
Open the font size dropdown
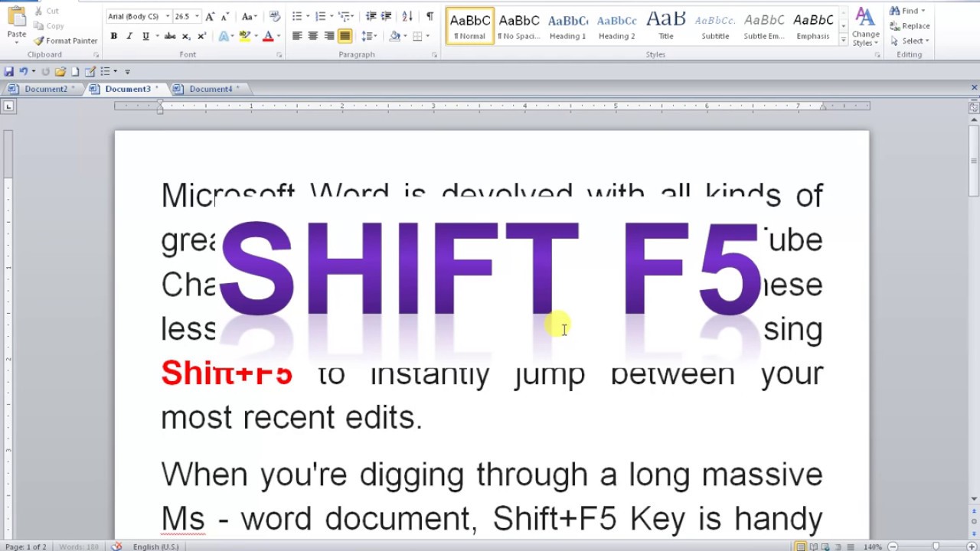point(197,16)
